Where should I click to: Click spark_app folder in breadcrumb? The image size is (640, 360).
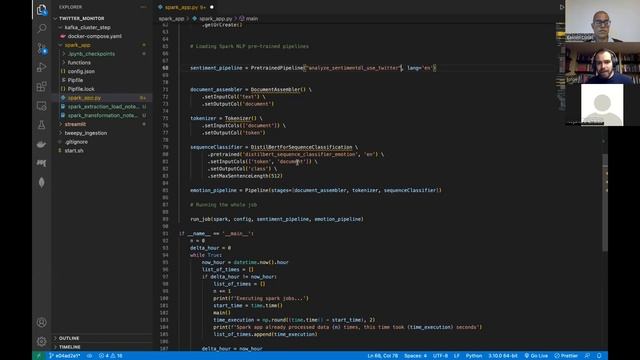click(171, 19)
